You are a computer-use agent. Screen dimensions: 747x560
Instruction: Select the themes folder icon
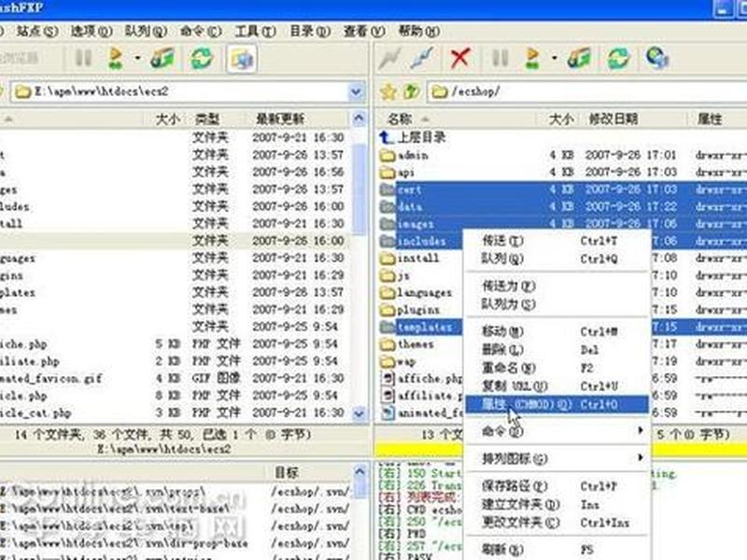pyautogui.click(x=388, y=344)
